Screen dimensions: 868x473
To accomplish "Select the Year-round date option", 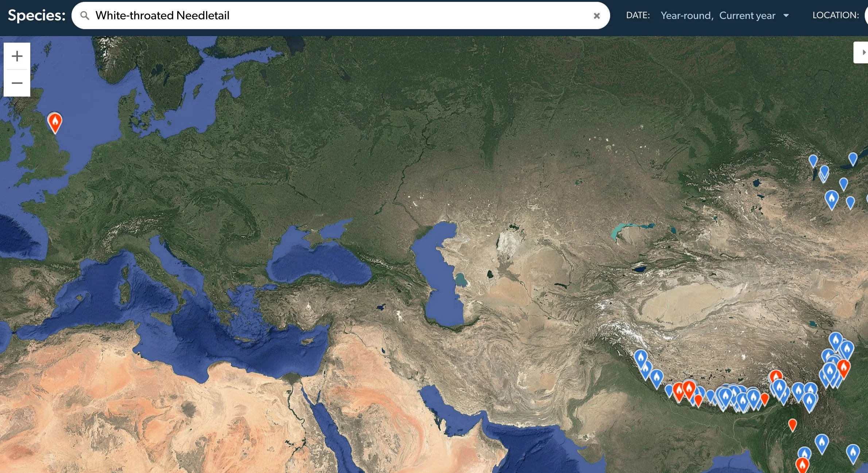I will (686, 16).
